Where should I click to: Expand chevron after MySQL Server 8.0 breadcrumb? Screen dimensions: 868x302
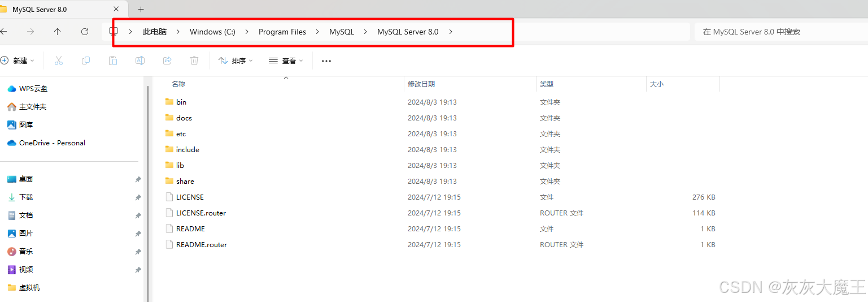[451, 32]
